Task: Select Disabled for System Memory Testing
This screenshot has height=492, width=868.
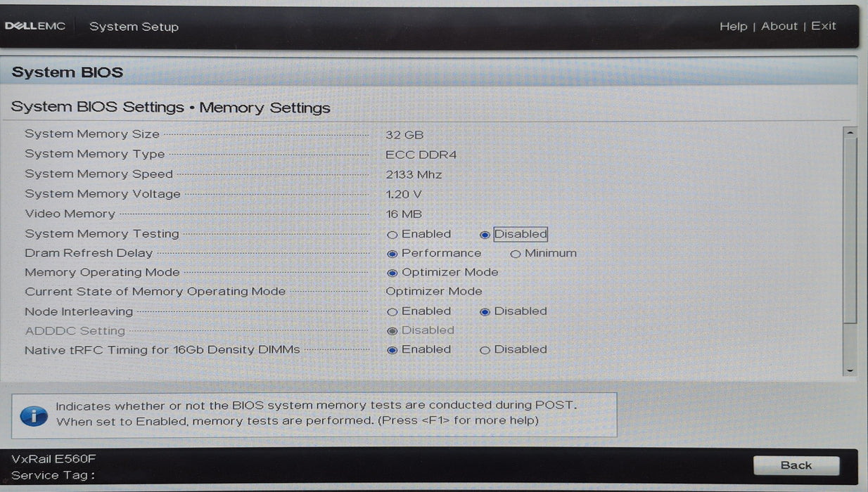Action: click(x=485, y=235)
